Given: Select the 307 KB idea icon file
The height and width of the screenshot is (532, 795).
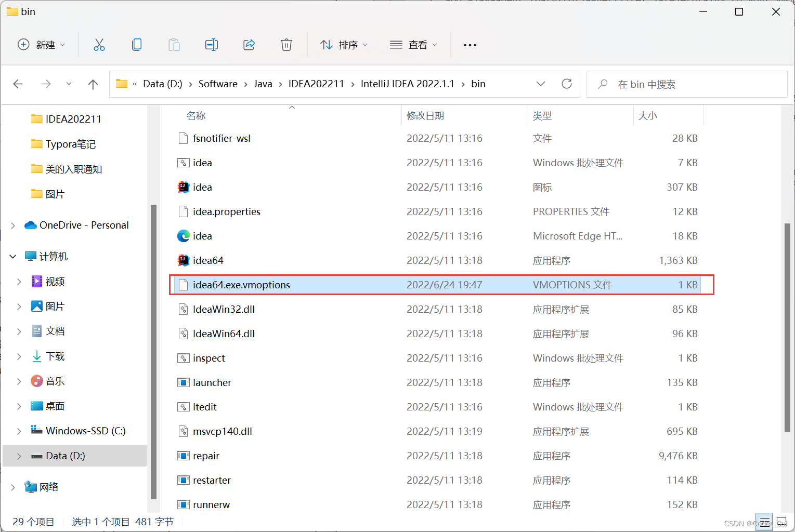Looking at the screenshot, I should tap(437, 187).
